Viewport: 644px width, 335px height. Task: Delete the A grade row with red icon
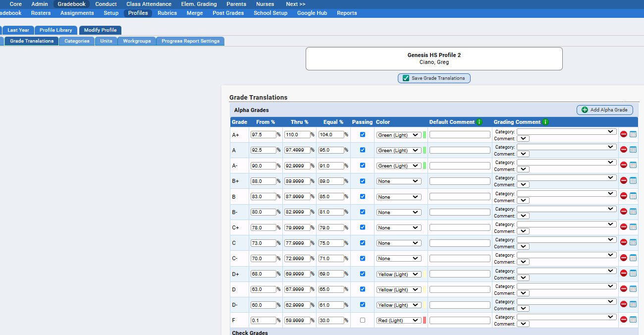coord(624,150)
